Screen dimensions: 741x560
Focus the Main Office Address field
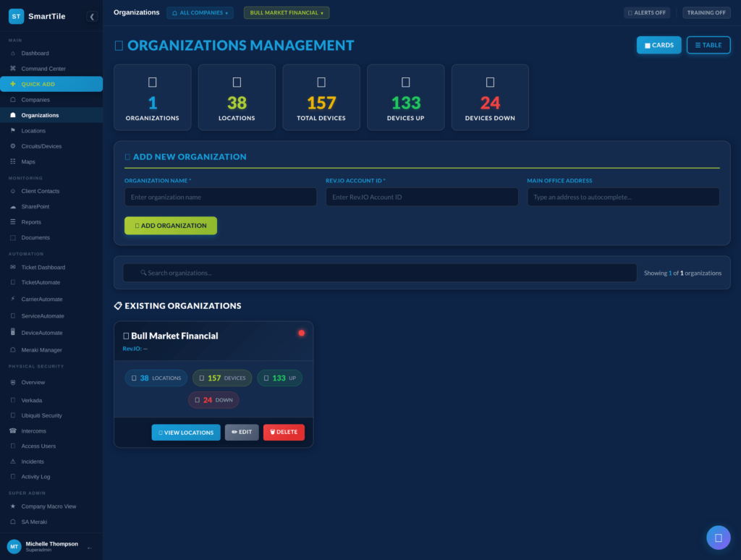click(623, 197)
